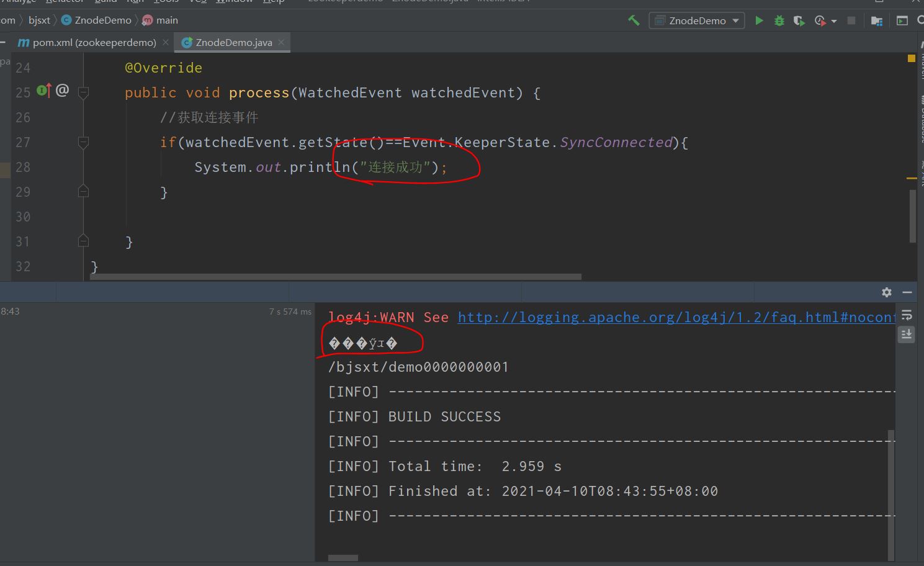
Task: Click the green hammer Build Project icon
Action: click(x=634, y=20)
